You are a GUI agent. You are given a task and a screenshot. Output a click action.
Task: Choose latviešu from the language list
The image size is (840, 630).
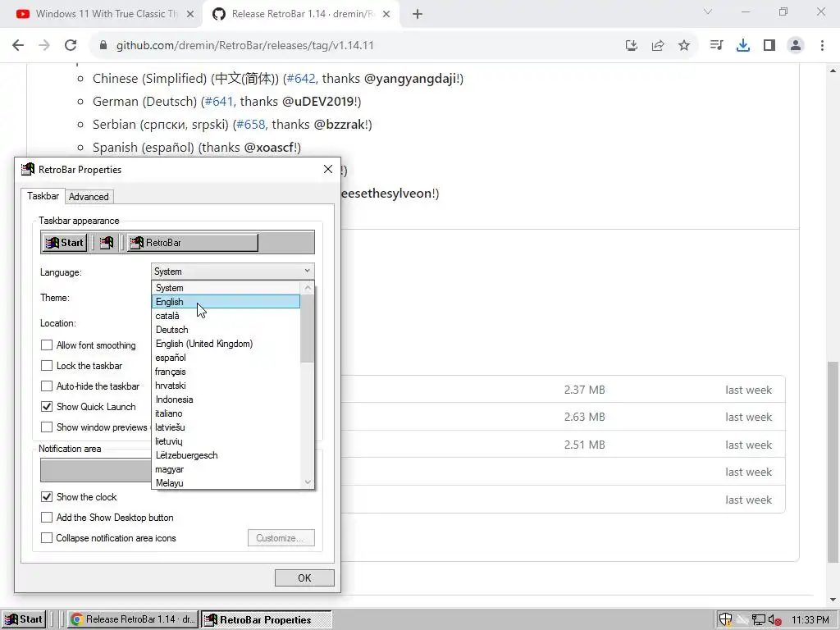226,427
